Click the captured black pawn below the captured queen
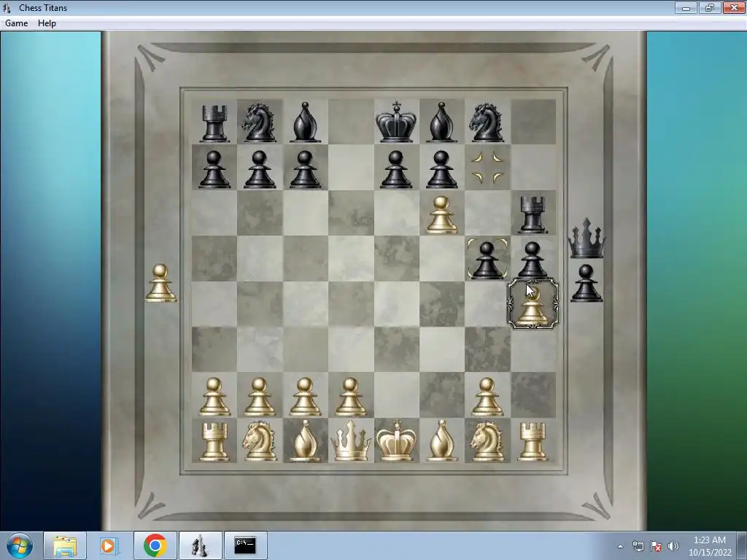Screen dimensions: 747x560 (x=586, y=284)
